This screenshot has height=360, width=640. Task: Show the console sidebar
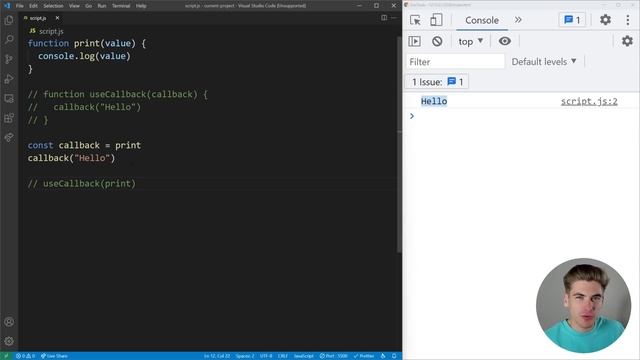tap(415, 41)
